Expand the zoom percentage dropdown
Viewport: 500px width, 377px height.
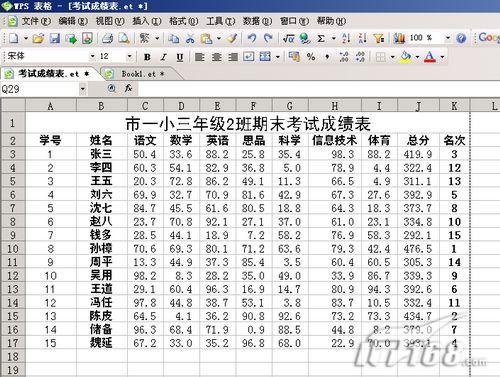click(448, 38)
